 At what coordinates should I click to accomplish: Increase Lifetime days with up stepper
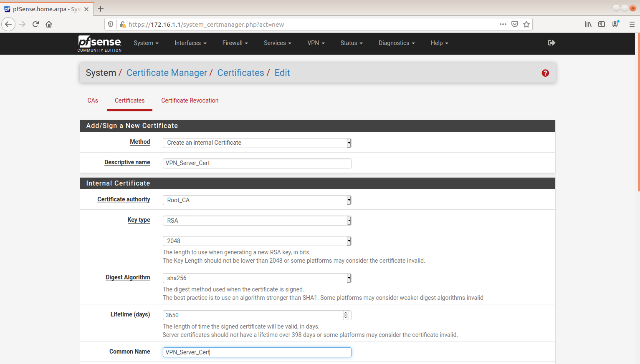pyautogui.click(x=346, y=313)
